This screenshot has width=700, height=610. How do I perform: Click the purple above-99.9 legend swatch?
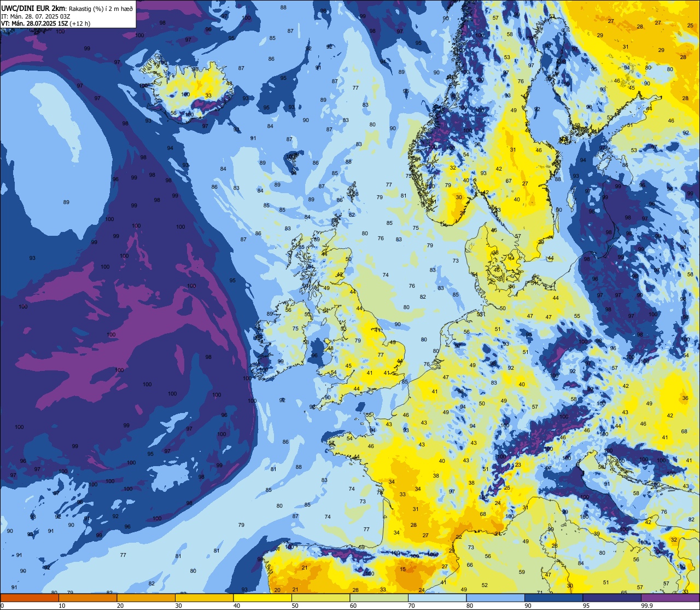pos(670,598)
